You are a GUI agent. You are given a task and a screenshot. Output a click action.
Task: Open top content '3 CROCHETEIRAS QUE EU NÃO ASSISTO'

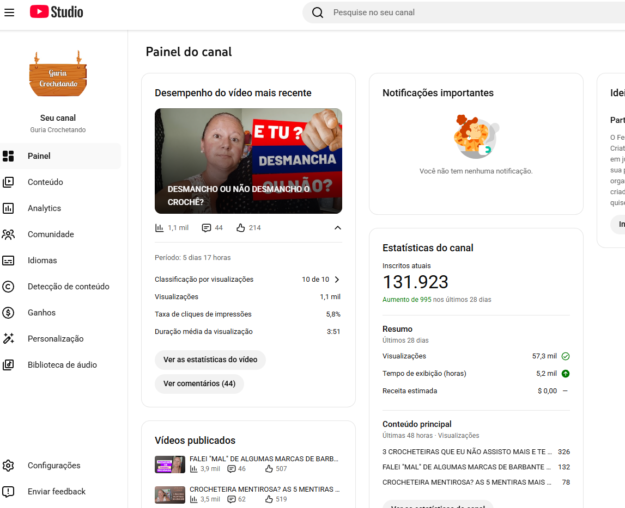[476, 452]
